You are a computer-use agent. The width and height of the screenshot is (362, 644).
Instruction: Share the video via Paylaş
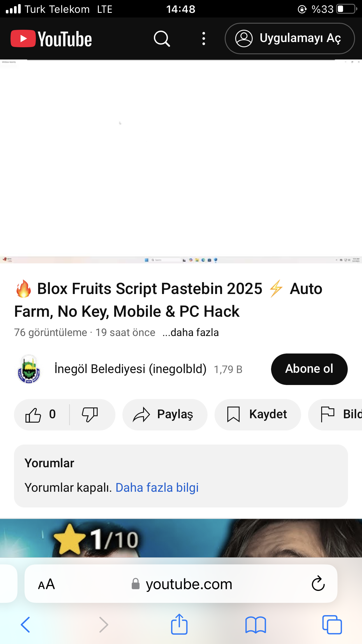click(x=165, y=414)
